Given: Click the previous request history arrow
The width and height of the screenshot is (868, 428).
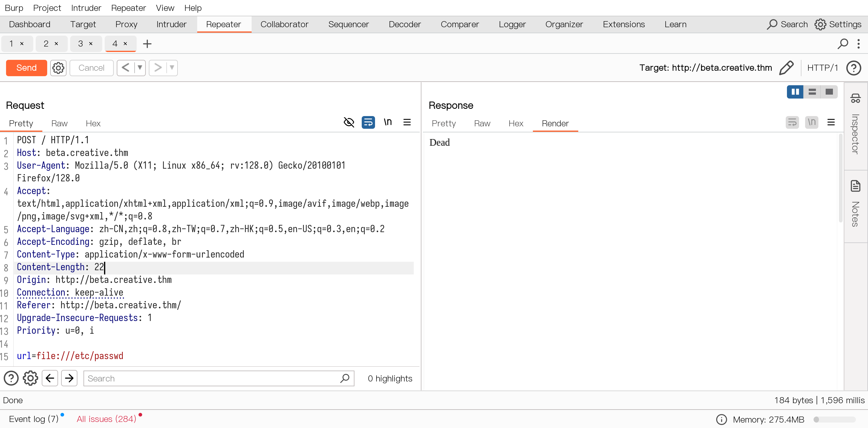Looking at the screenshot, I should pyautogui.click(x=125, y=68).
